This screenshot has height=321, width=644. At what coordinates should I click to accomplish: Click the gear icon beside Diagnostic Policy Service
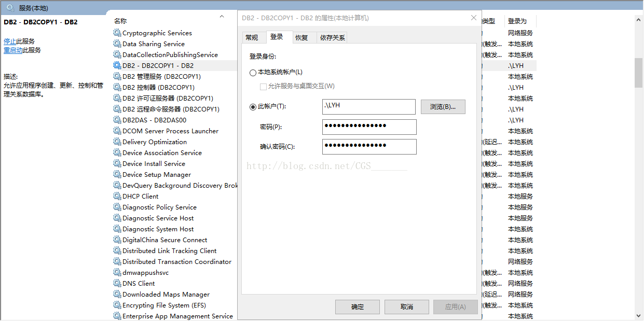pos(117,207)
